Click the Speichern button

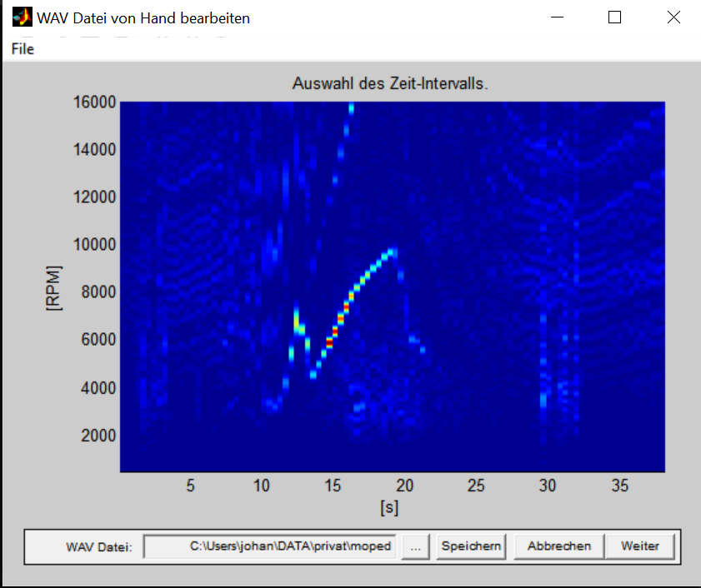tap(471, 546)
